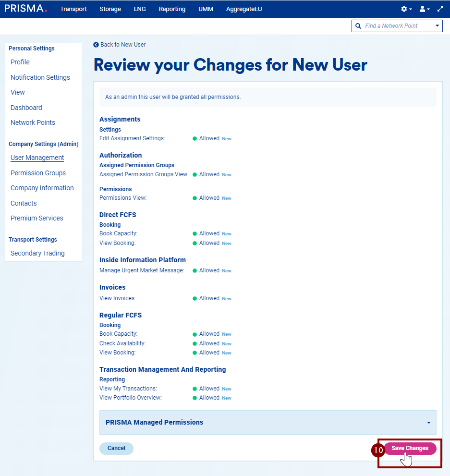This screenshot has height=476, width=450.
Task: Click the PRISMA logo
Action: click(26, 9)
